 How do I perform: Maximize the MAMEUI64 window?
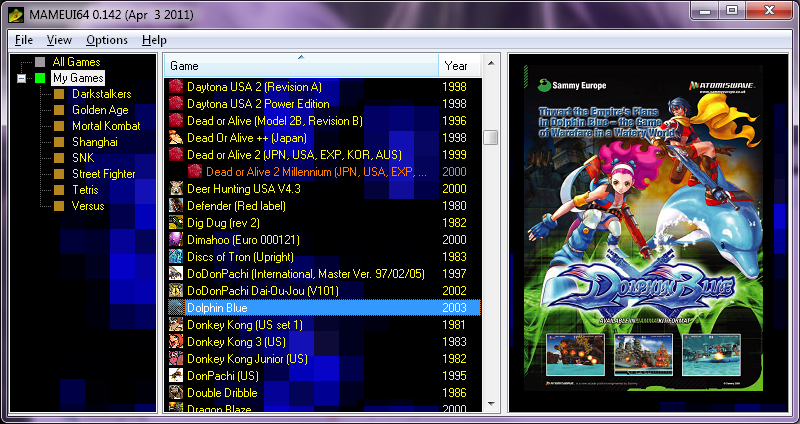(x=732, y=10)
